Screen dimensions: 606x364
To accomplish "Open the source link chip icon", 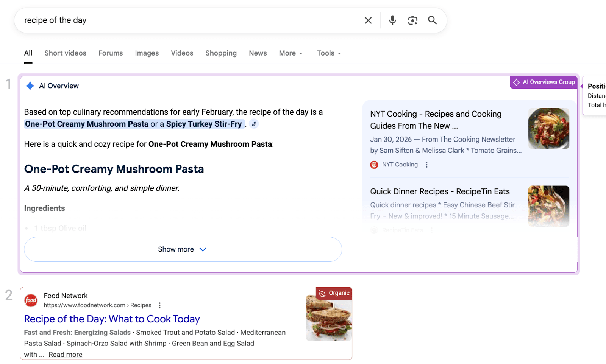I will pos(254,124).
